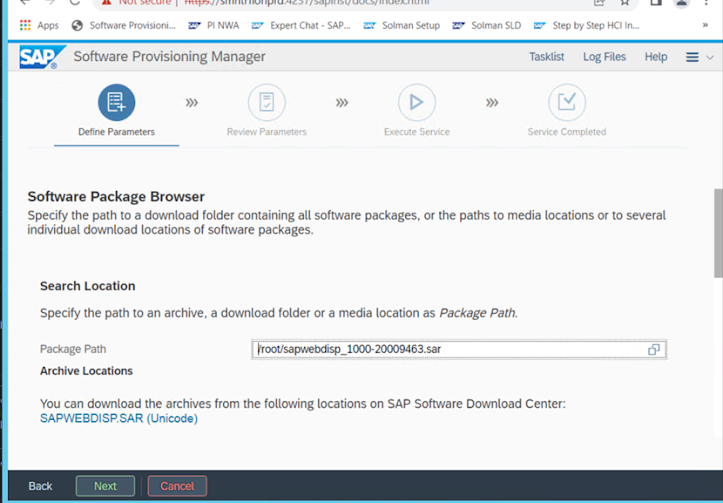Select the Execute Service step icon
This screenshot has height=503, width=723.
tap(416, 102)
